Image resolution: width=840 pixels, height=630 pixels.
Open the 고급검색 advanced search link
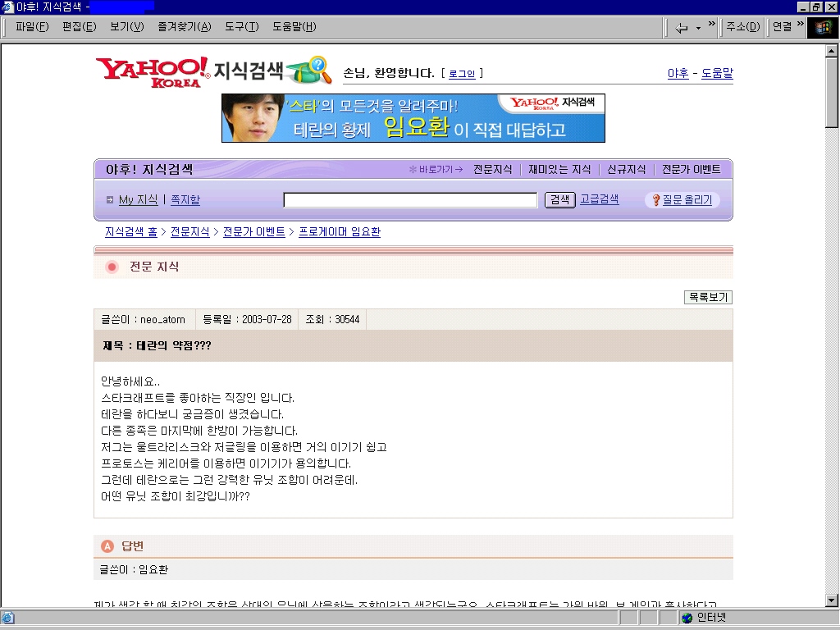[x=600, y=199]
